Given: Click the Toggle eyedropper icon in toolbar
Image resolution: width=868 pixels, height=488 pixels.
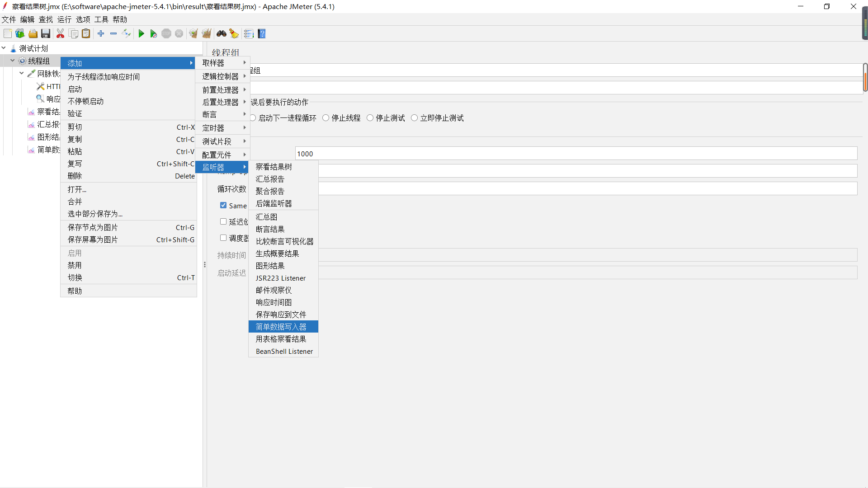Looking at the screenshot, I should click(x=127, y=33).
